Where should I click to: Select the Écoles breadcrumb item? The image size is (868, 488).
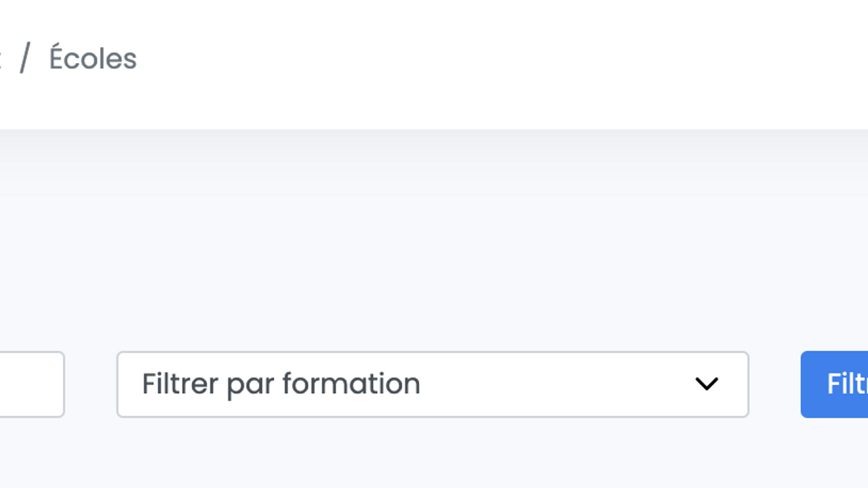[x=93, y=59]
